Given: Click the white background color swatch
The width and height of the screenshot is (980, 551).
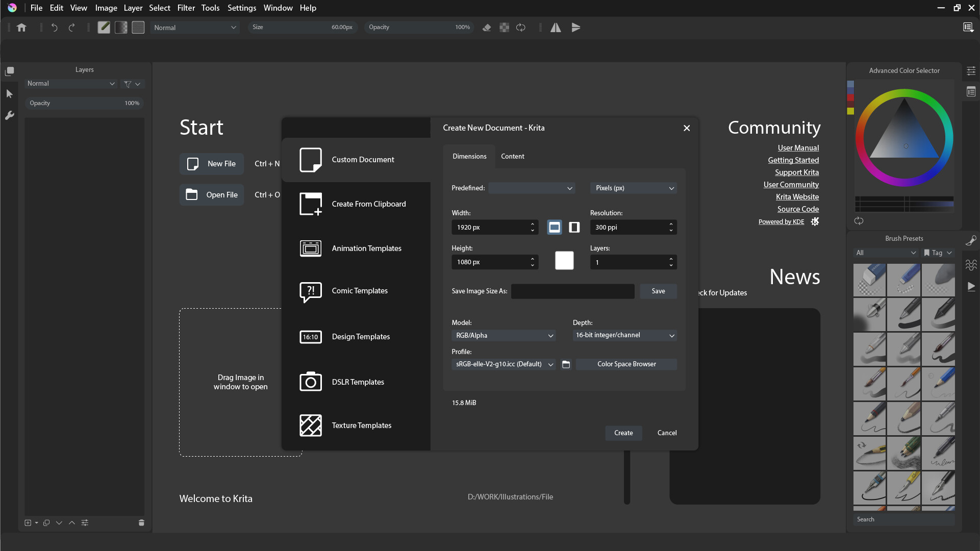Looking at the screenshot, I should coord(564,261).
